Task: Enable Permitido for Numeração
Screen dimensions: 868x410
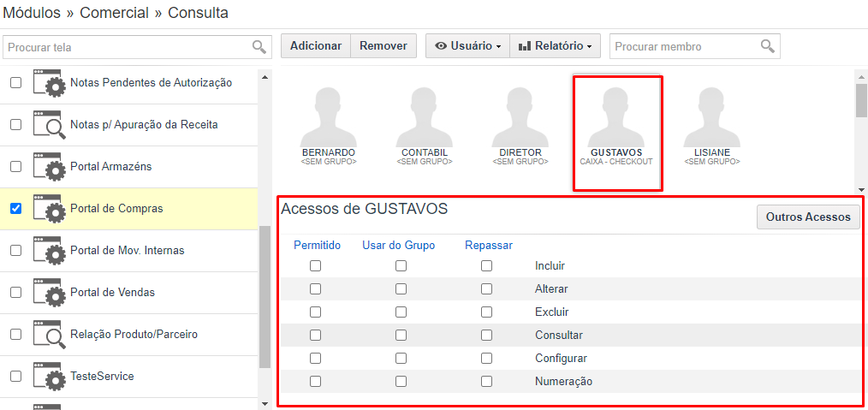Action: (316, 381)
